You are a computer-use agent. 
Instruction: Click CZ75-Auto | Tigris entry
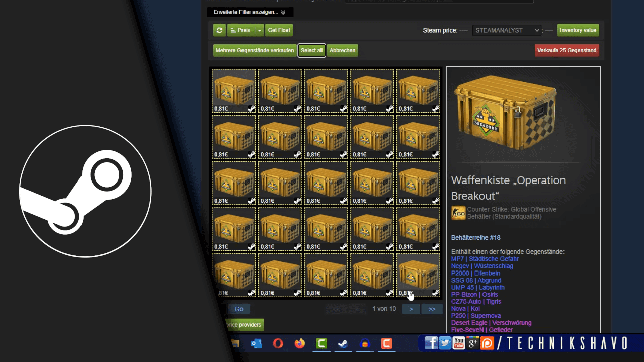(x=476, y=301)
